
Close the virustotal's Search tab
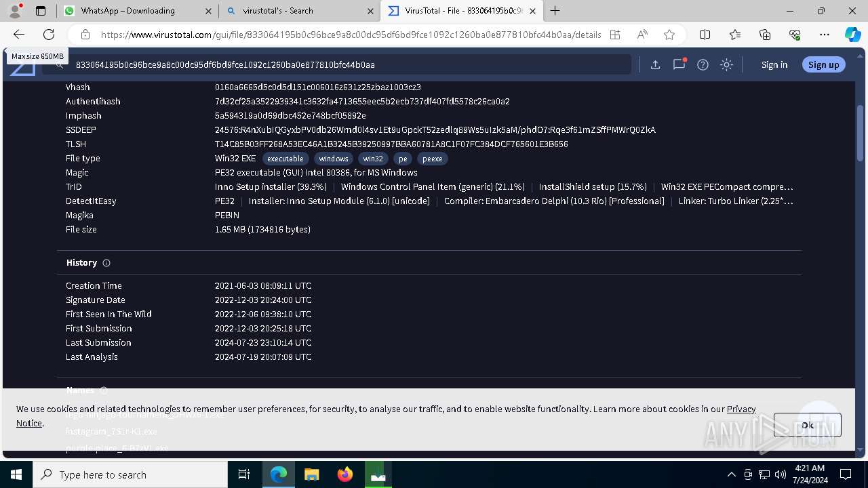pos(370,11)
